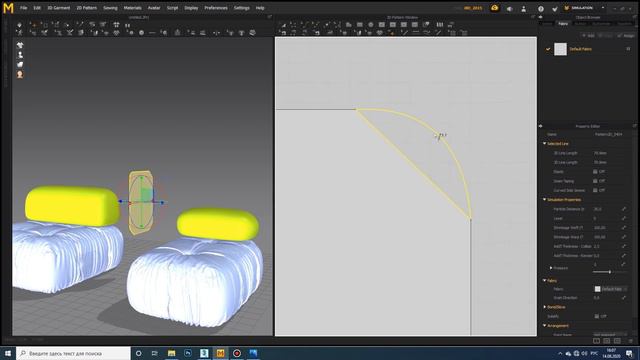Open the 2D Pattern menu
The image size is (640, 360).
[x=87, y=8]
